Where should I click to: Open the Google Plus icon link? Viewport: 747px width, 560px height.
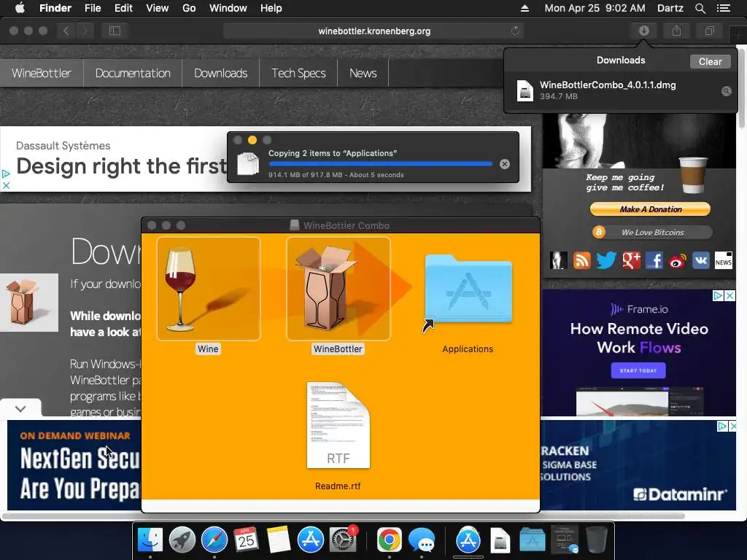pyautogui.click(x=631, y=260)
